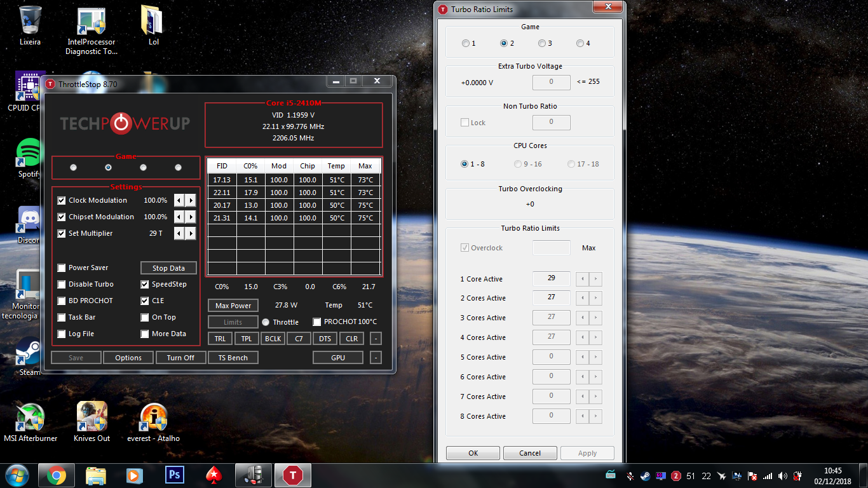Screen dimensions: 868x488
Task: Click the muted microphone tray icon
Action: (630, 476)
